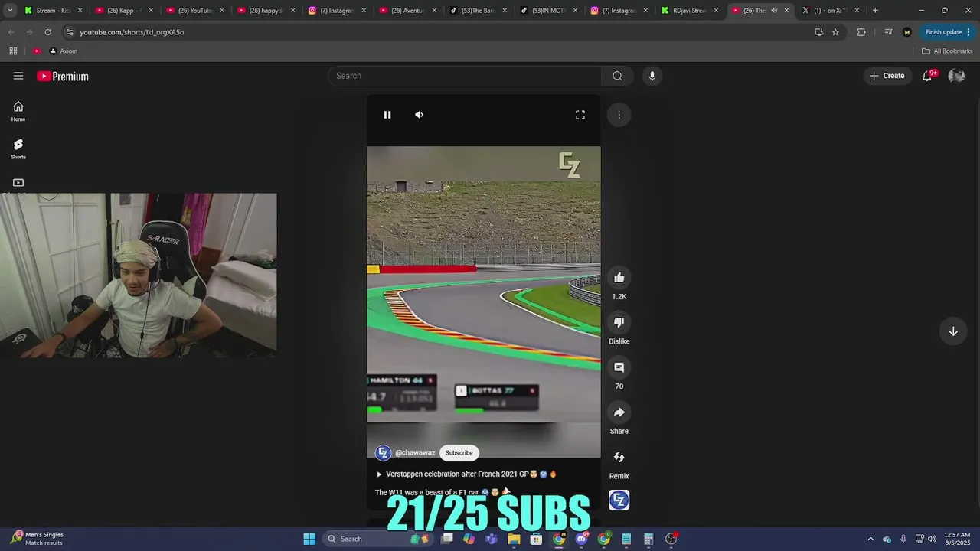Image resolution: width=980 pixels, height=551 pixels.
Task: Go back in the browser
Action: (11, 32)
